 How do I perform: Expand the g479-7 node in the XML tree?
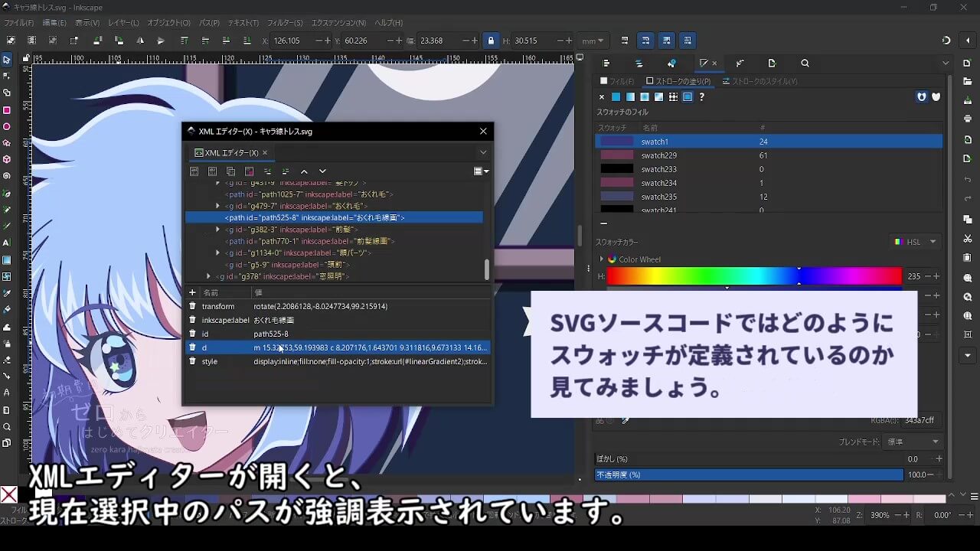click(x=217, y=206)
